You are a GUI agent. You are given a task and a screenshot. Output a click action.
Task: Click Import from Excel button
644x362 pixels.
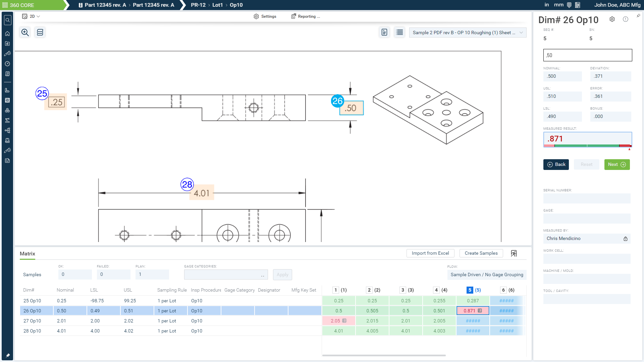coord(430,253)
